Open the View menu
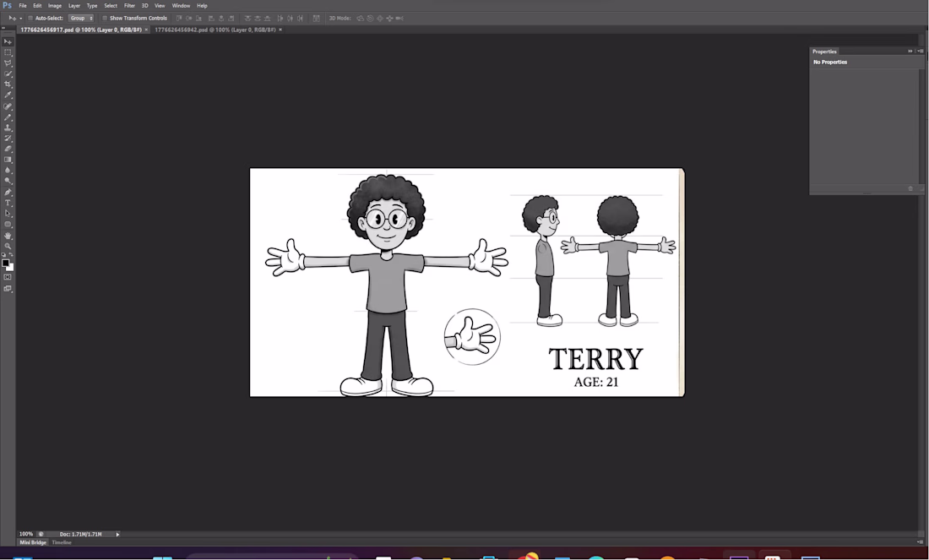929x560 pixels. (x=160, y=5)
